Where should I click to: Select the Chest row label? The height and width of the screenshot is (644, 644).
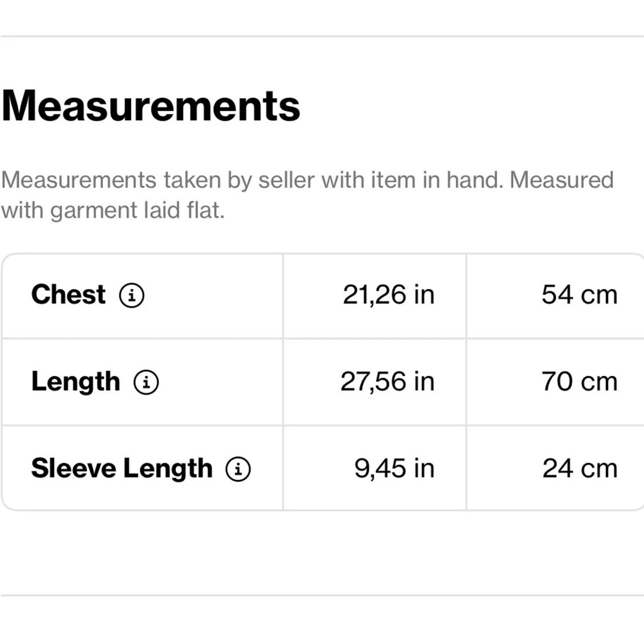pos(68,295)
